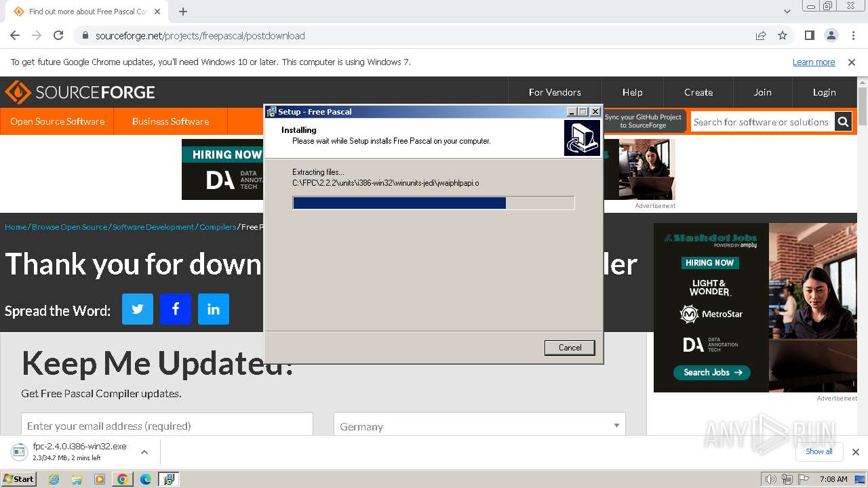Open the Chrome profile avatar
Image resolution: width=868 pixels, height=488 pixels.
point(831,35)
